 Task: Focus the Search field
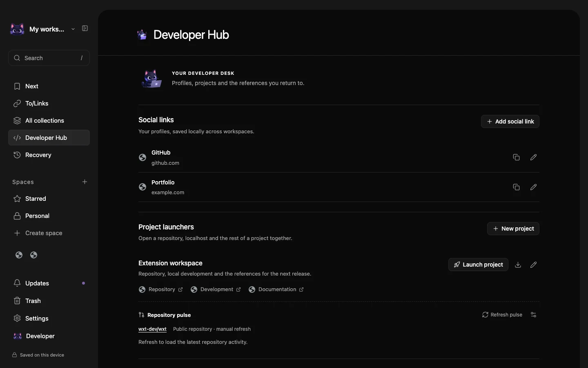tap(49, 58)
